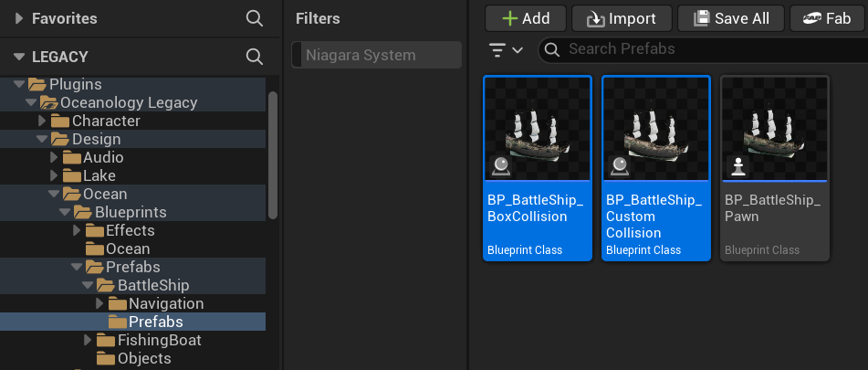The image size is (868, 370).
Task: Focus the Search Prefabs input field
Action: [703, 49]
